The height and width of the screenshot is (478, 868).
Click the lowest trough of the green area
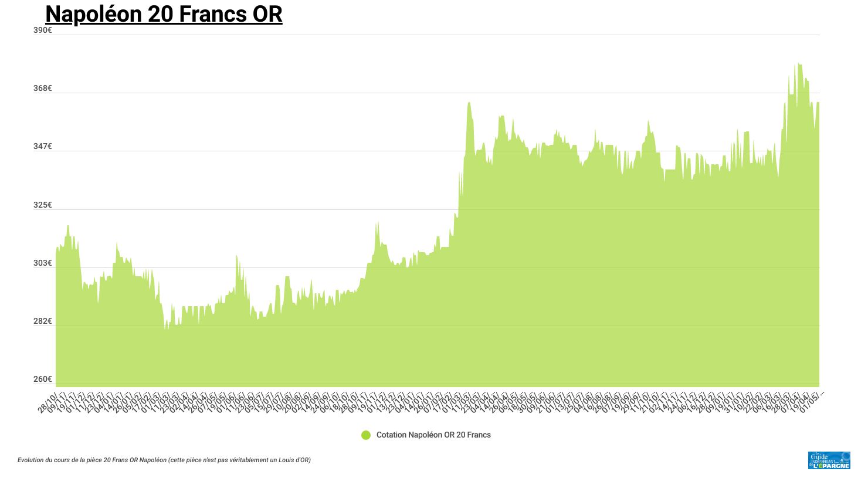pyautogui.click(x=167, y=328)
